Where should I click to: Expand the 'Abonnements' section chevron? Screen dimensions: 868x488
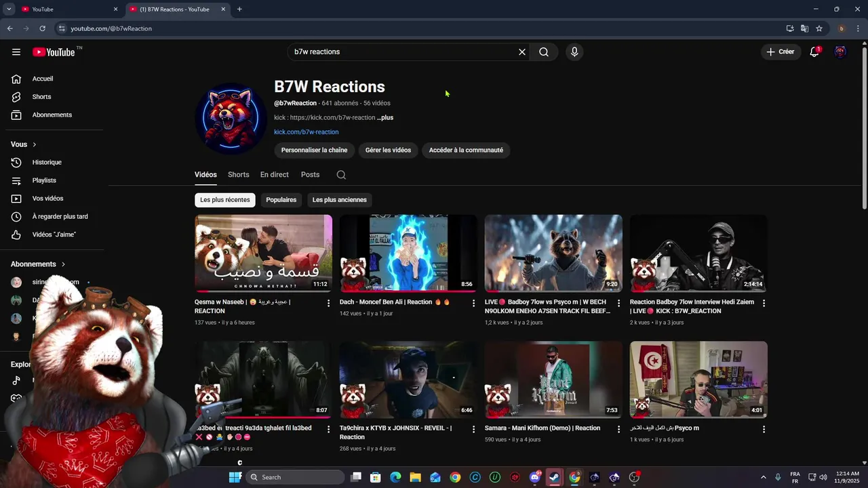(x=64, y=264)
